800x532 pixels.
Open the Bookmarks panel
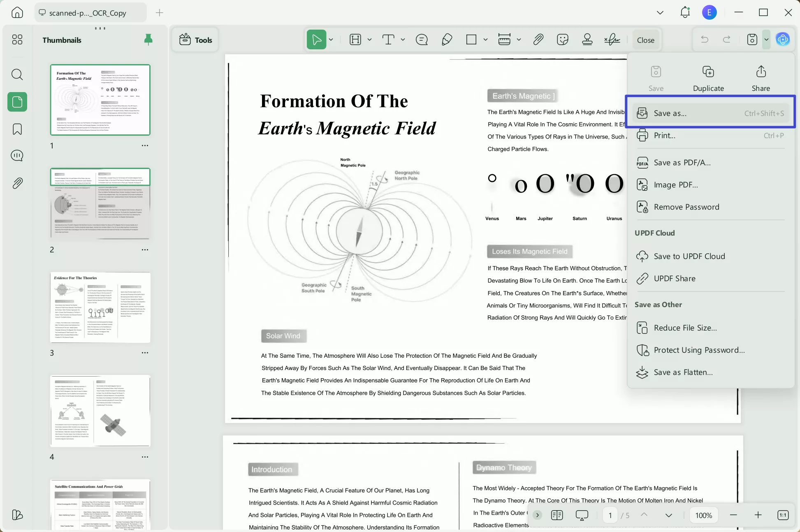coord(17,129)
